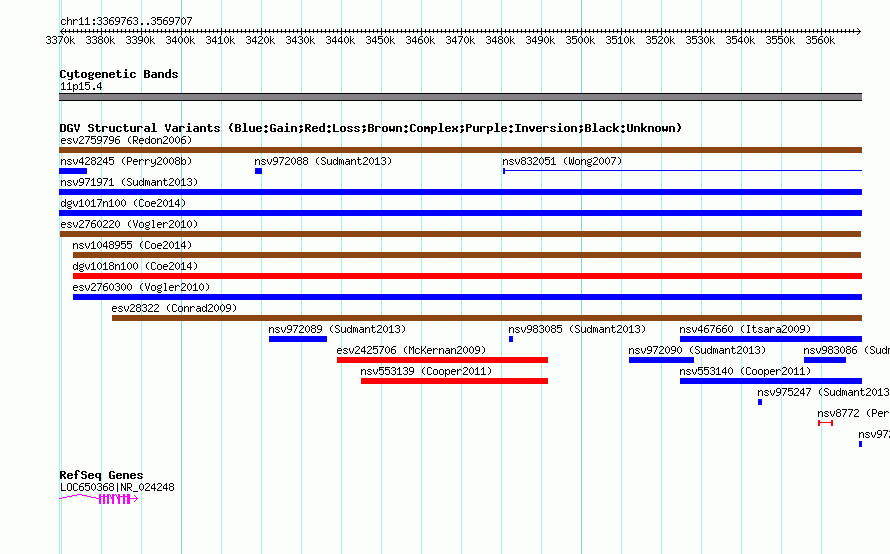
Task: Click the nsv553139 (Cooper2011) label
Action: pos(426,371)
